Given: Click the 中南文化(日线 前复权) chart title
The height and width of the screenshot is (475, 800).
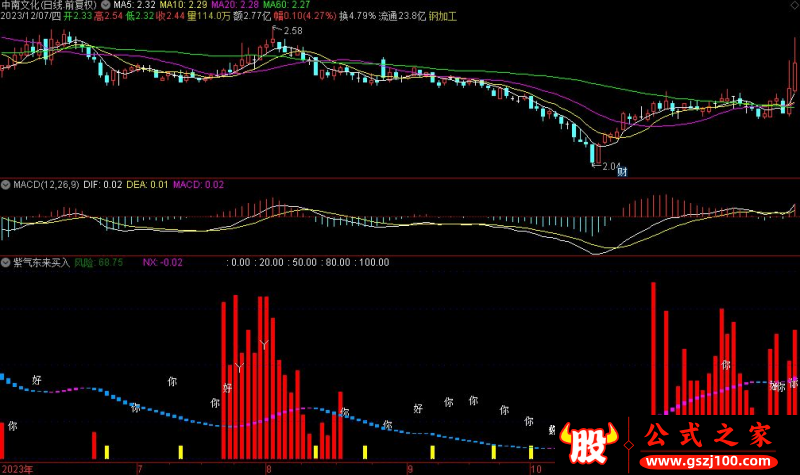Looking at the screenshot, I should click(48, 5).
